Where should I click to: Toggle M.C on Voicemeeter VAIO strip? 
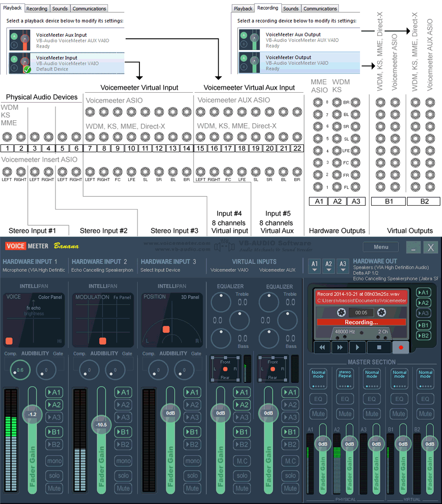tap(242, 461)
